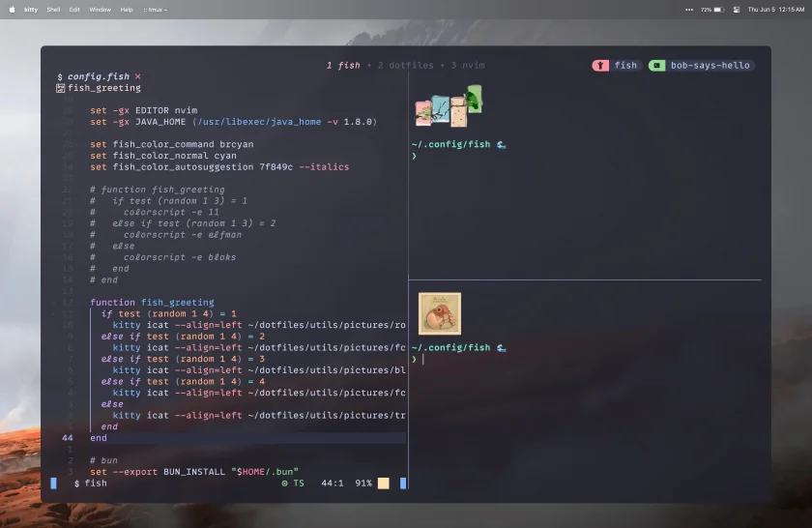Click the hermit crab greeting image
812x528 pixels.
point(440,313)
